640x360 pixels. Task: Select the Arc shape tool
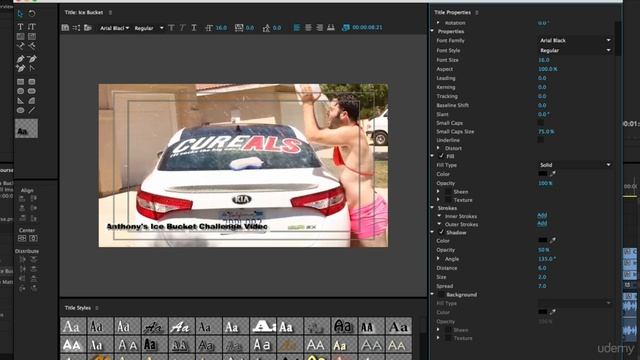coord(32,100)
